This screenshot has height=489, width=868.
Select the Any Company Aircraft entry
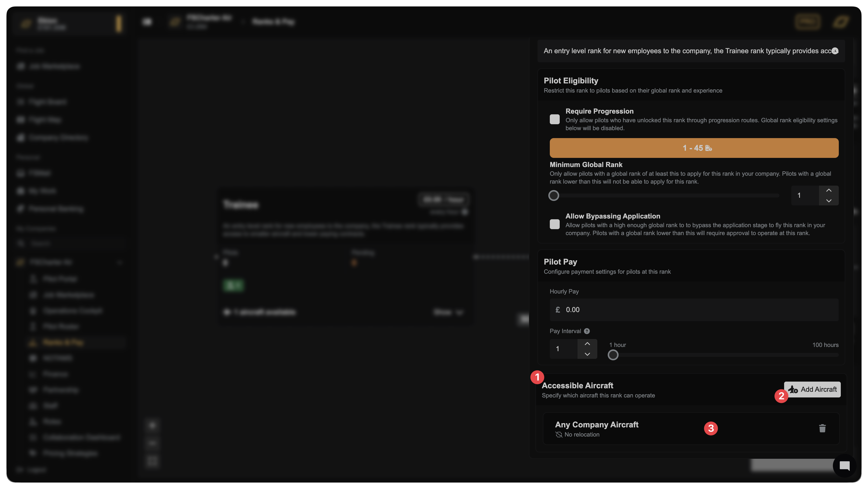click(596, 425)
